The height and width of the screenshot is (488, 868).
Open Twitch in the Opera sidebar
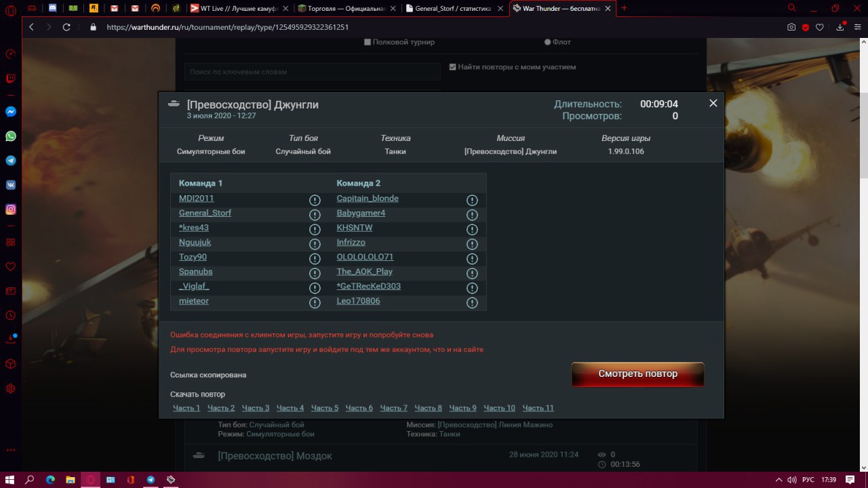(11, 79)
